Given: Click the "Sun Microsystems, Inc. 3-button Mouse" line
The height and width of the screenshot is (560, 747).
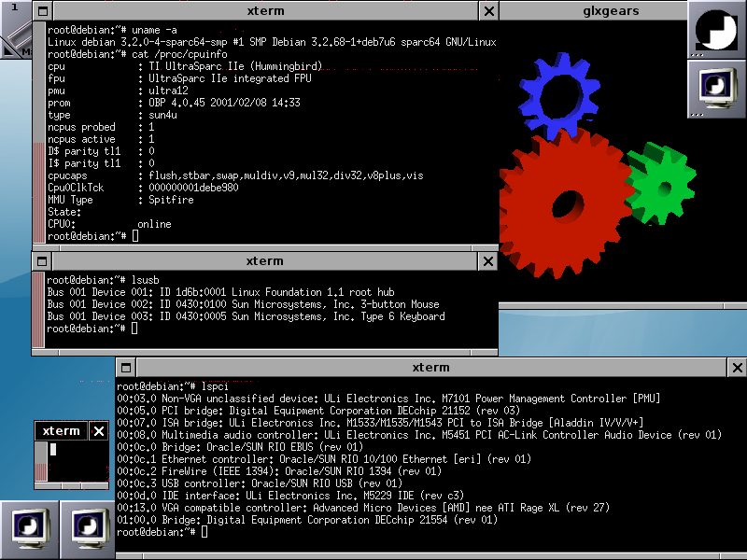Looking at the screenshot, I should click(x=243, y=304).
